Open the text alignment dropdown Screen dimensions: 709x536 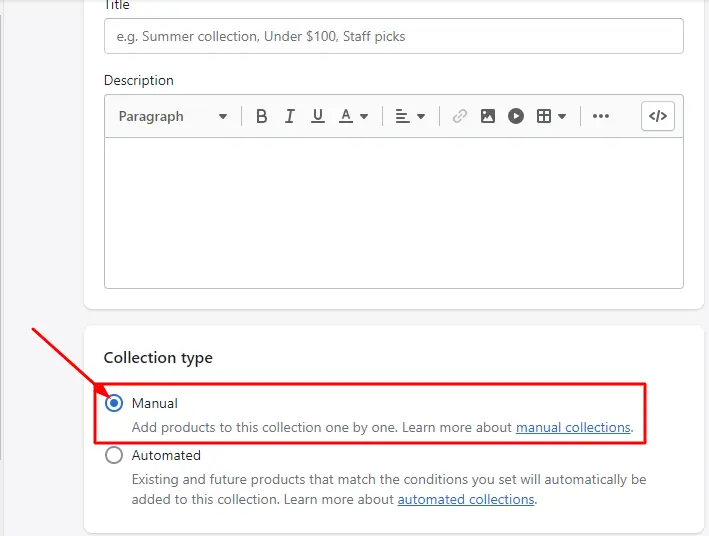(410, 116)
